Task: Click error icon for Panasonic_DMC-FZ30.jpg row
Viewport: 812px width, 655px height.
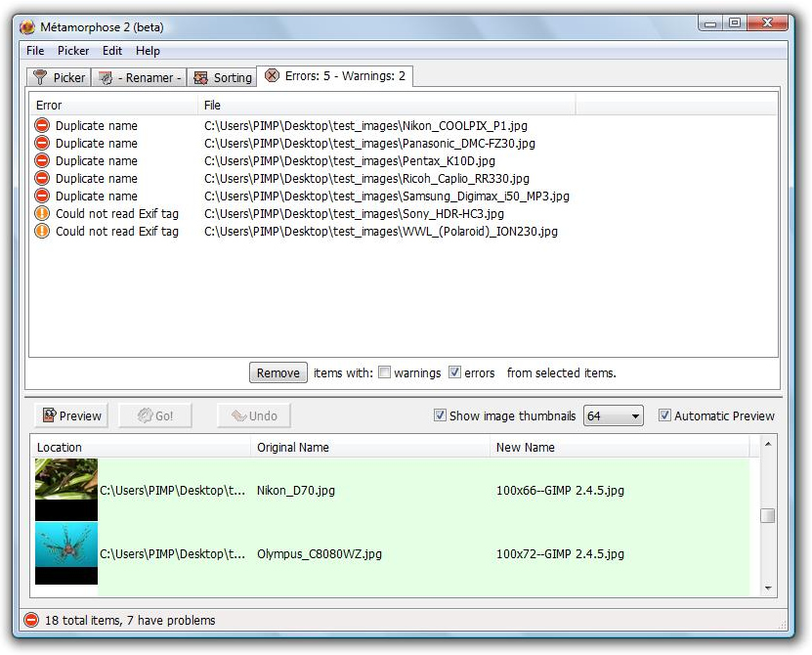Action: click(x=42, y=143)
